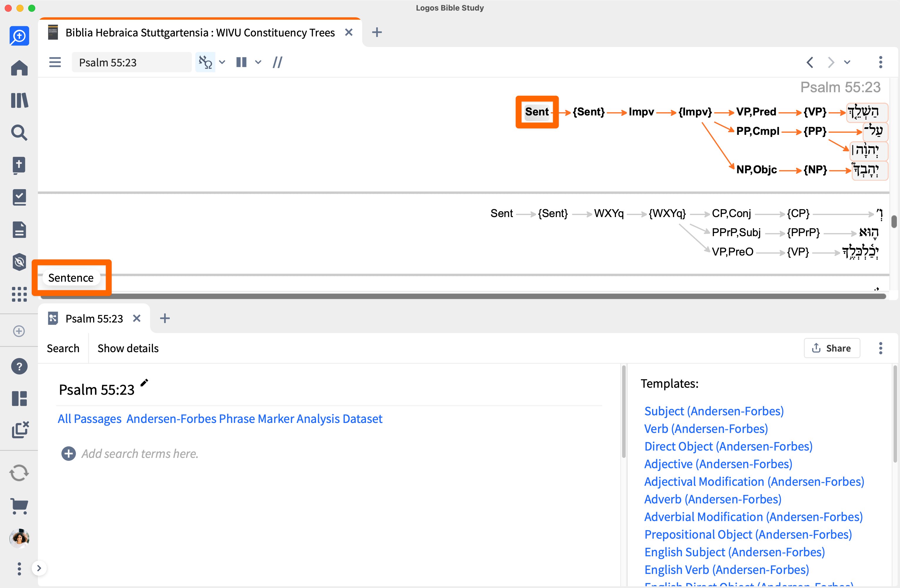
Task: Navigate forward with right chevron
Action: 830,62
